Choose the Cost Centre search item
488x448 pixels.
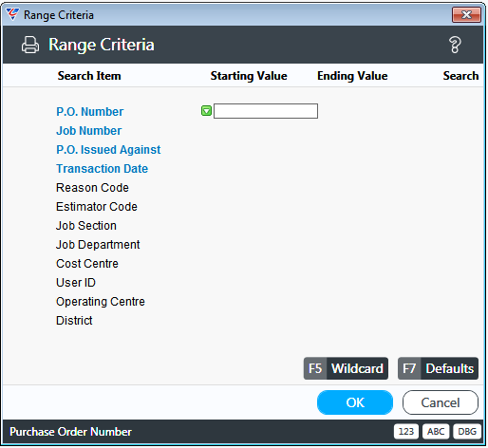coord(87,264)
